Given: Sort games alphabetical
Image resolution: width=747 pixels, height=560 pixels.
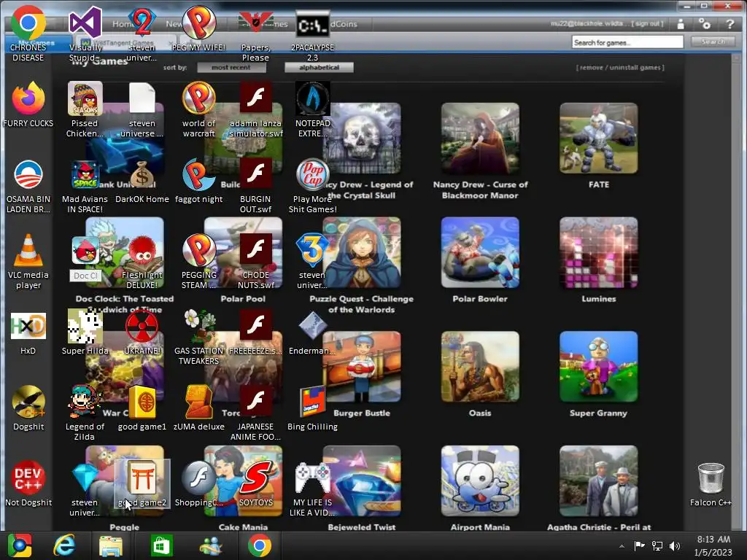Looking at the screenshot, I should click(319, 68).
